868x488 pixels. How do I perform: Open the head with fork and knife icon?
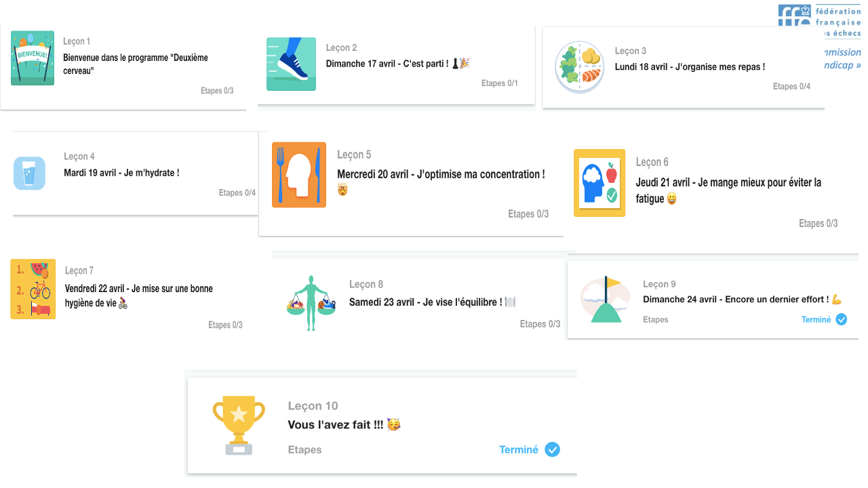coord(299,175)
